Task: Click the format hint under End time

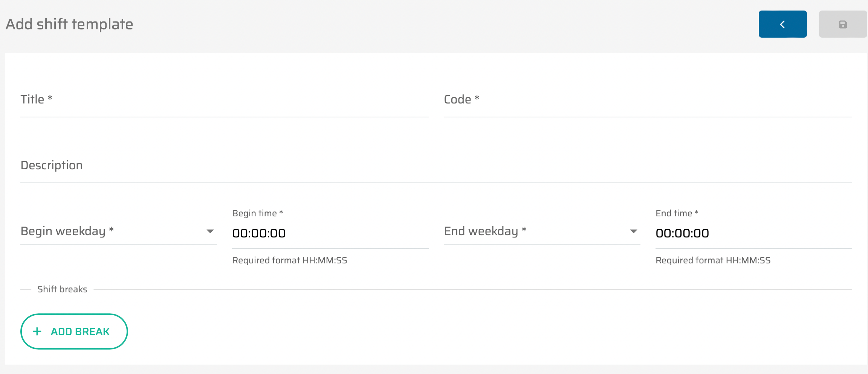Action: [x=713, y=260]
